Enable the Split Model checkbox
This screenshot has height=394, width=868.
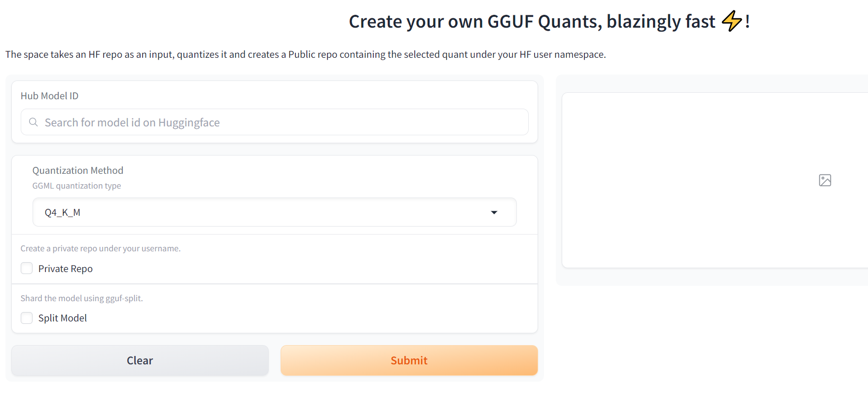point(27,318)
